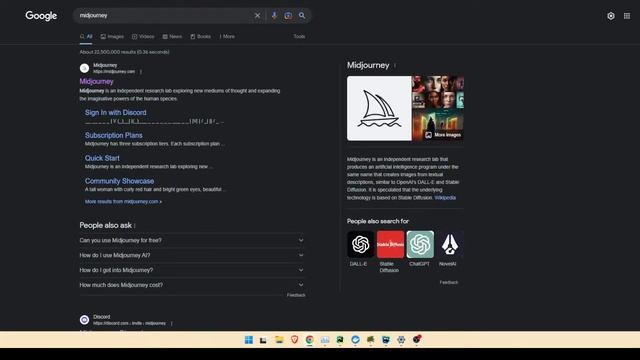The image size is (640, 360).
Task: Switch to the Books tab
Action: click(x=201, y=37)
